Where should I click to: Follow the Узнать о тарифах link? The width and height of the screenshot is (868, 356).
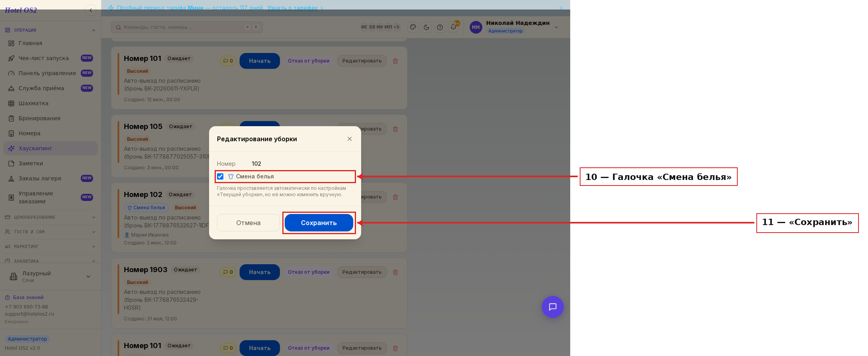click(292, 8)
